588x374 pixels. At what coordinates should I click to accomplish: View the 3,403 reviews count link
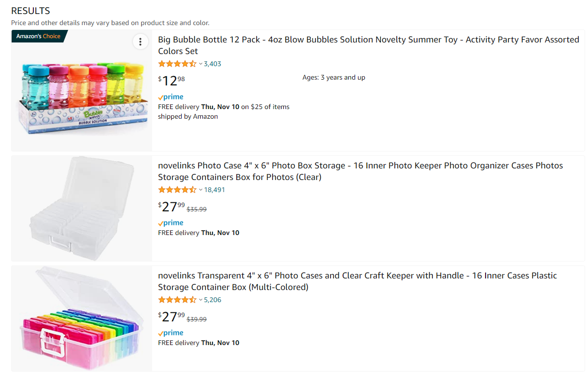click(213, 64)
